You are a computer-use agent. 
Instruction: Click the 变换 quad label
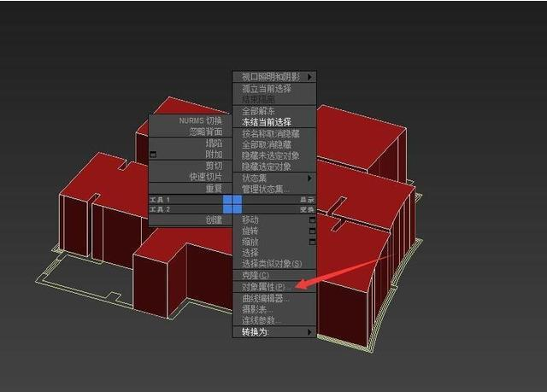click(307, 209)
